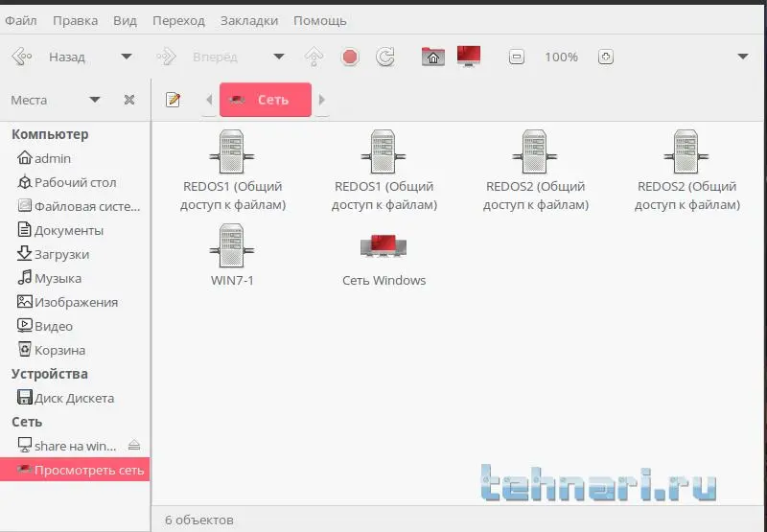Select Диск Дискета under Устройства

[x=75, y=398]
